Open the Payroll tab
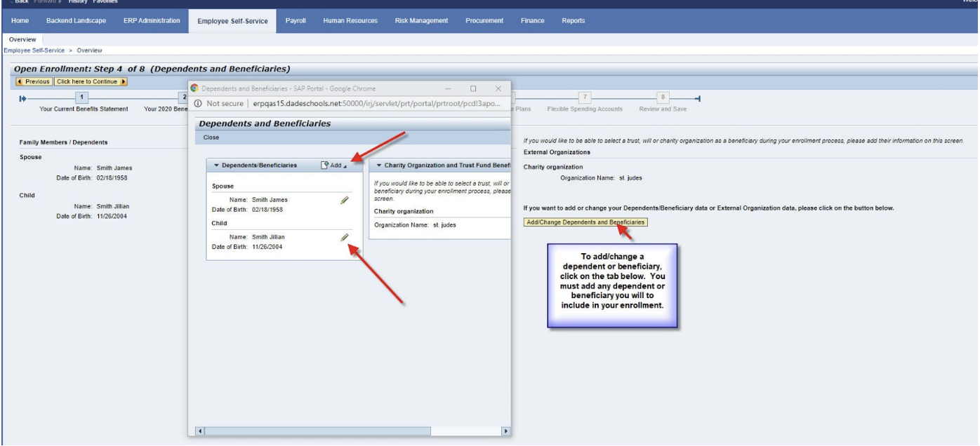Image resolution: width=980 pixels, height=446 pixels. click(295, 21)
